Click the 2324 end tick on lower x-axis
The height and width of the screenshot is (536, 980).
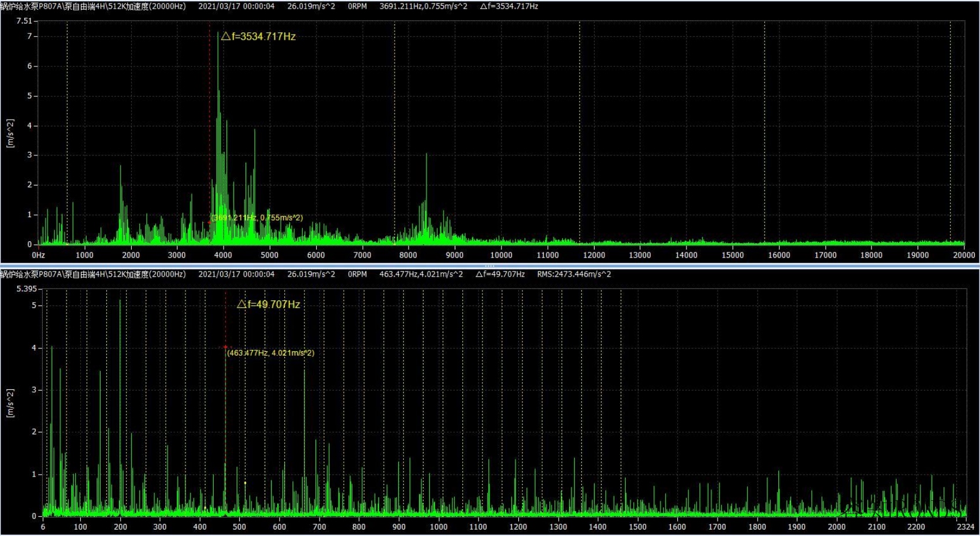point(965,527)
